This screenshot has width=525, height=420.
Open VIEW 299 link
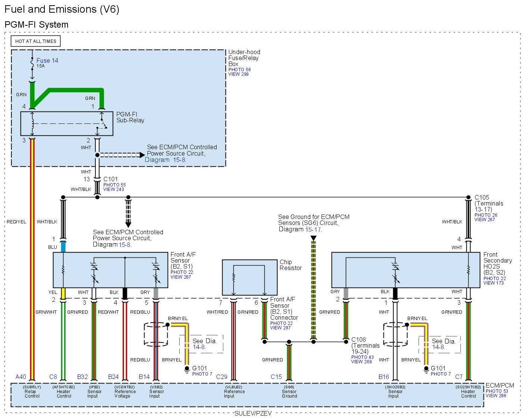click(x=238, y=74)
